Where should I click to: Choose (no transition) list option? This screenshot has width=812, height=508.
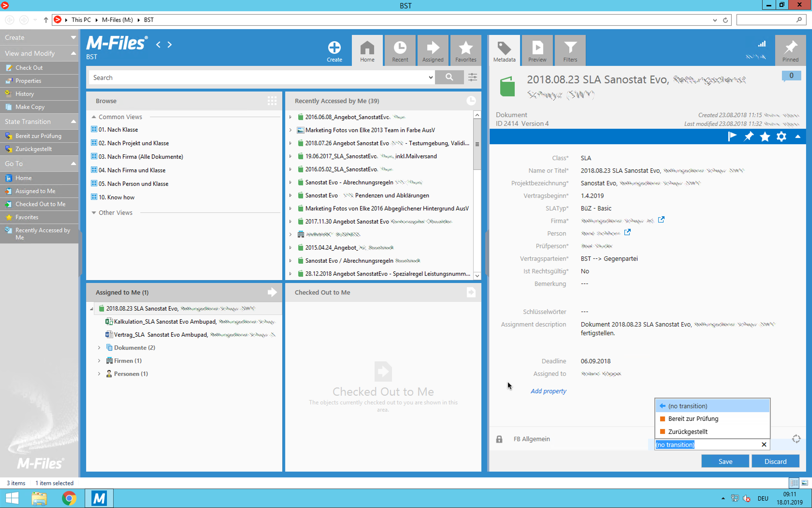tap(712, 406)
